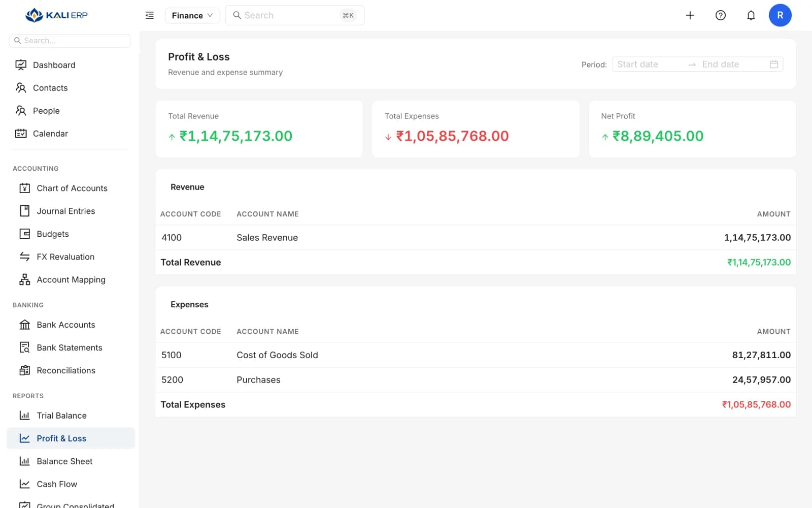Screen dimensions: 812x508
Task: Click the FX Revaluation icon
Action: (24, 257)
